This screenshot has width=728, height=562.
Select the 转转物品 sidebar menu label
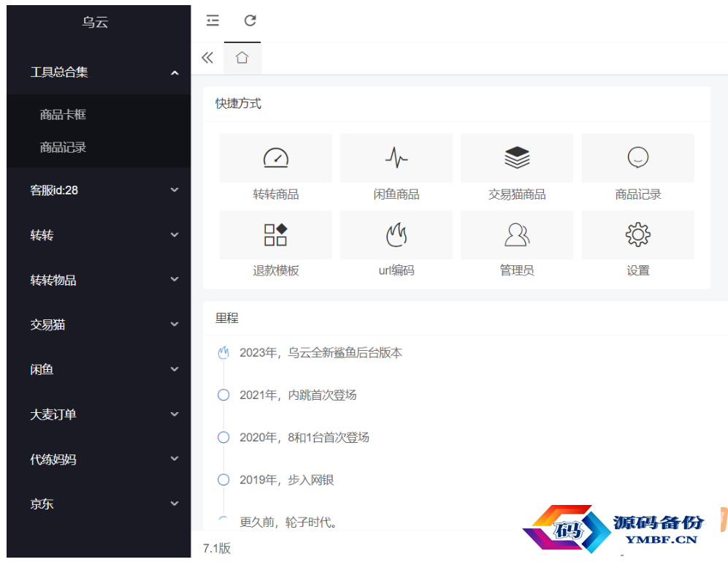tap(53, 280)
